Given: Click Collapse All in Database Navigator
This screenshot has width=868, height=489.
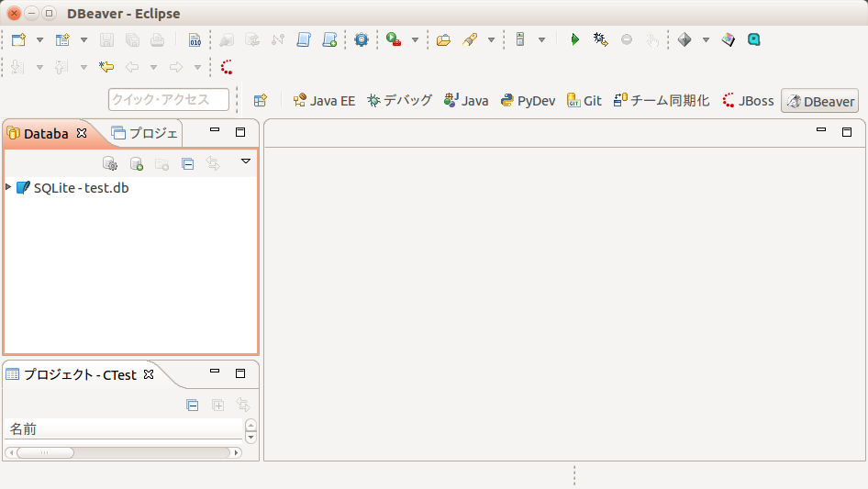Looking at the screenshot, I should click(x=188, y=164).
